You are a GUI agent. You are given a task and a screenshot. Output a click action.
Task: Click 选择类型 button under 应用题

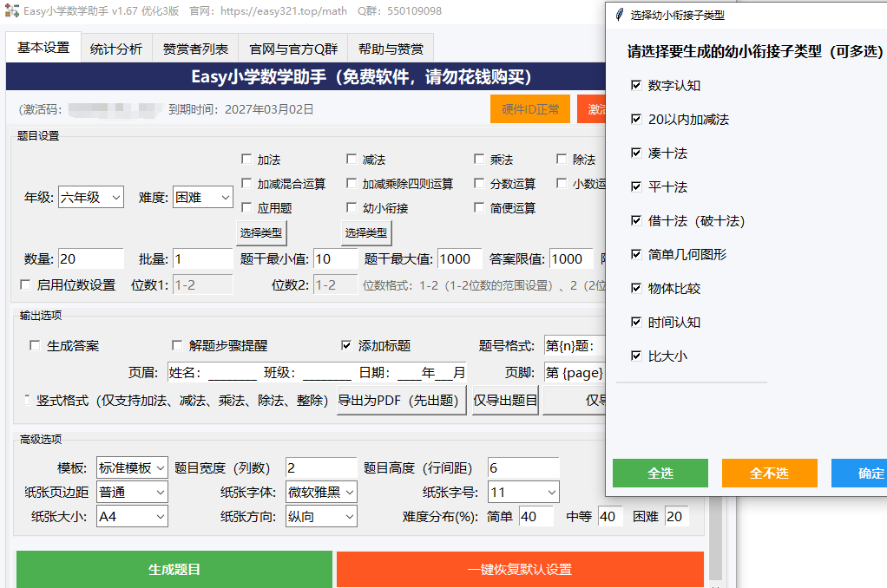[x=261, y=232]
